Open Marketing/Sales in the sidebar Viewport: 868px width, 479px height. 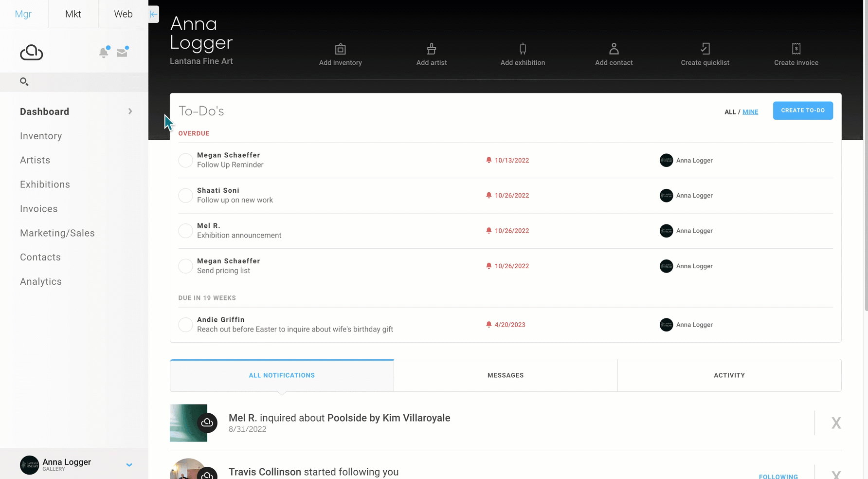[57, 233]
